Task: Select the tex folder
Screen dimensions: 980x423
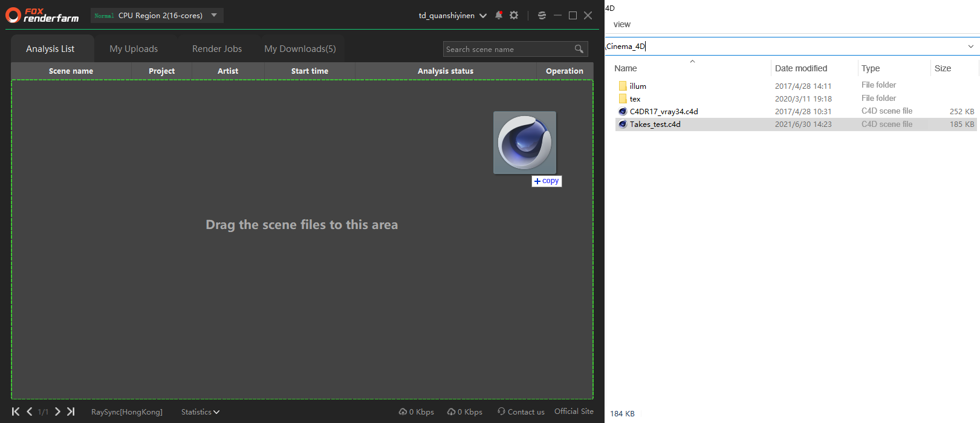Action: [635, 98]
